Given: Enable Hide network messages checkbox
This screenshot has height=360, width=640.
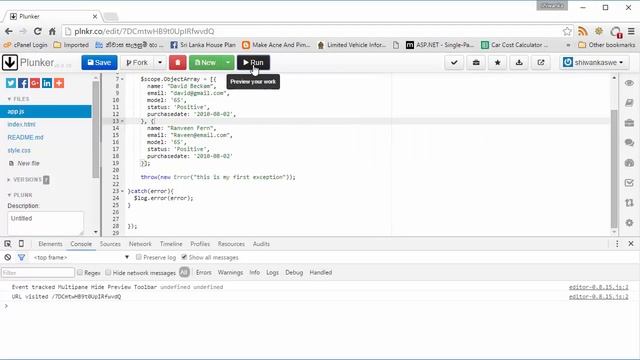Looking at the screenshot, I should (x=108, y=272).
